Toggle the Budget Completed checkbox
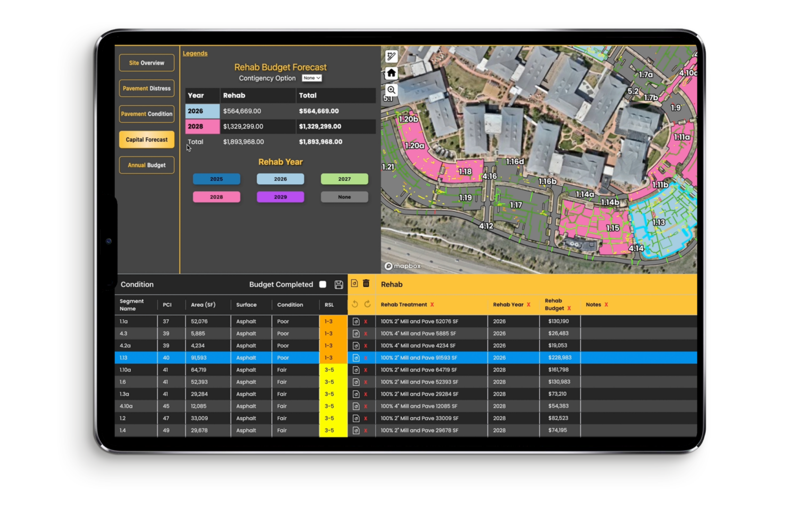This screenshot has height=518, width=812. click(323, 284)
